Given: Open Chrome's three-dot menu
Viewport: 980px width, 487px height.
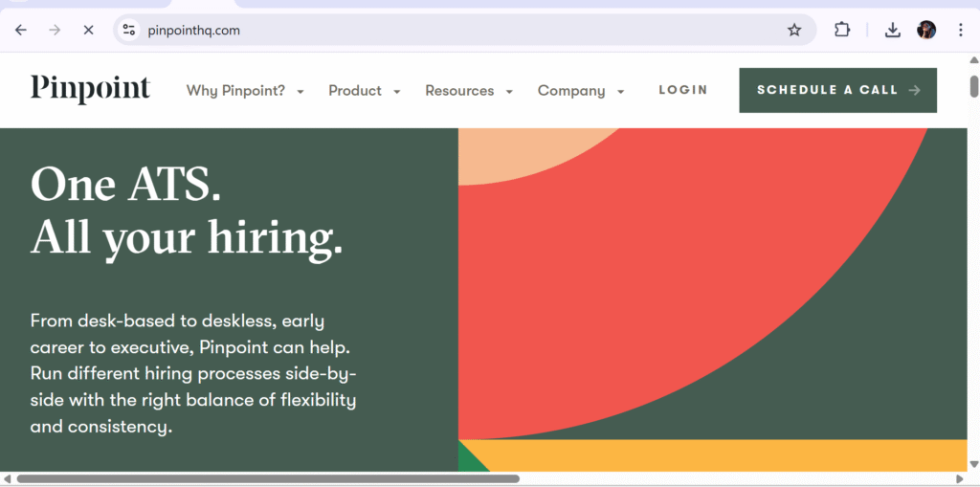Looking at the screenshot, I should coord(961,30).
